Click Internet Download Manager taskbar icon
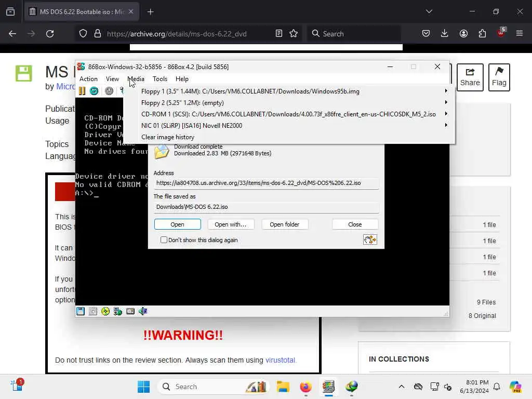The image size is (532, 399). (352, 387)
